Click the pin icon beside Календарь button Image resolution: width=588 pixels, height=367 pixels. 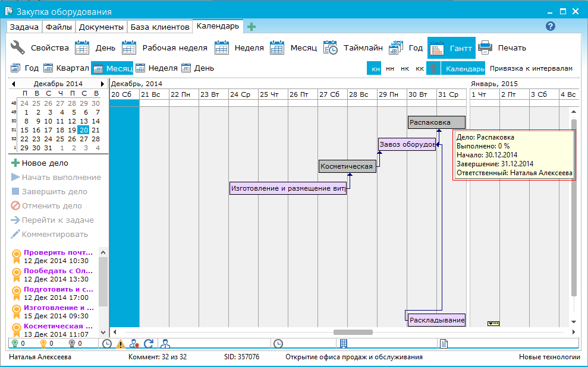click(433, 68)
